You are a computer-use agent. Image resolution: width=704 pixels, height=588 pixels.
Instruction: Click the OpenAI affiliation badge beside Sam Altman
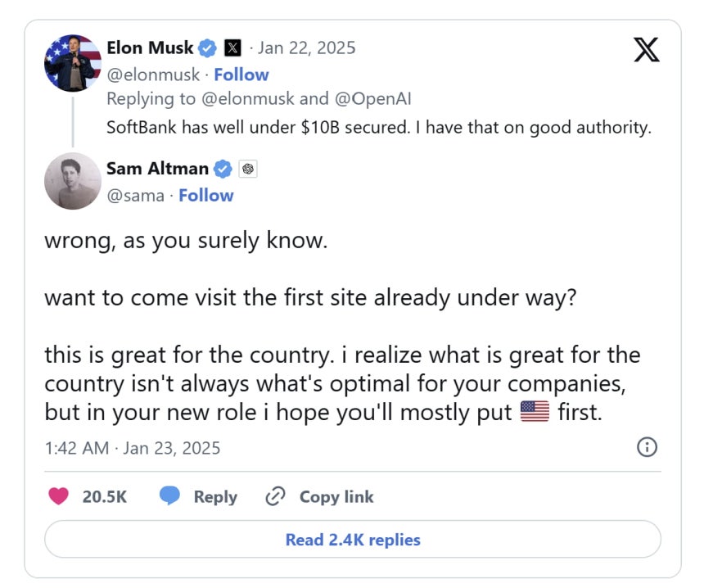click(x=248, y=169)
